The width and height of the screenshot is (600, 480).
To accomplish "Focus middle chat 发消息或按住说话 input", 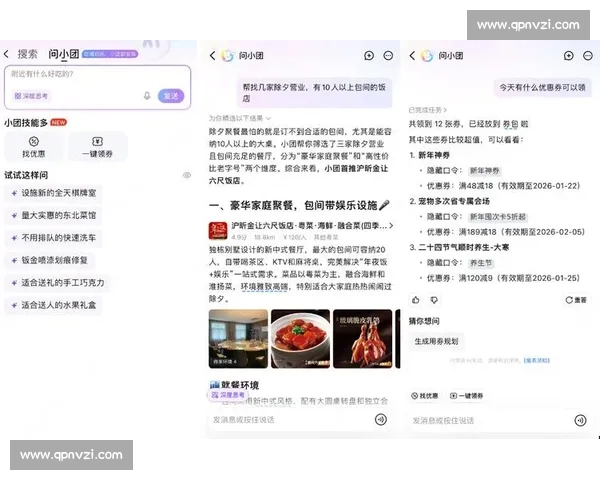I will 291,420.
